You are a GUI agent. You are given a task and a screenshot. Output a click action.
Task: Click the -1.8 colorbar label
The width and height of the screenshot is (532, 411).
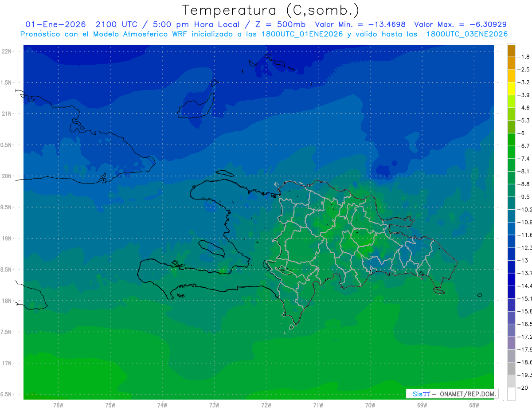(524, 57)
